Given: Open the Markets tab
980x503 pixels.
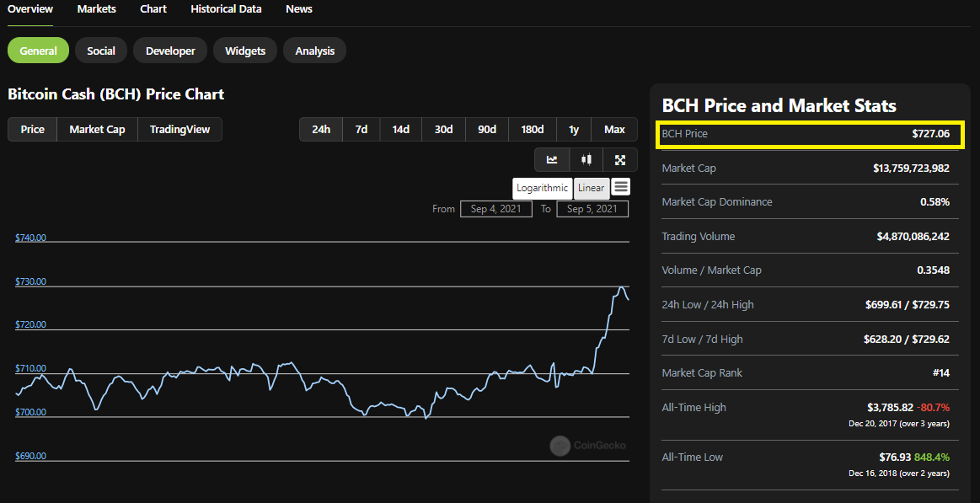Looking at the screenshot, I should 97,9.
